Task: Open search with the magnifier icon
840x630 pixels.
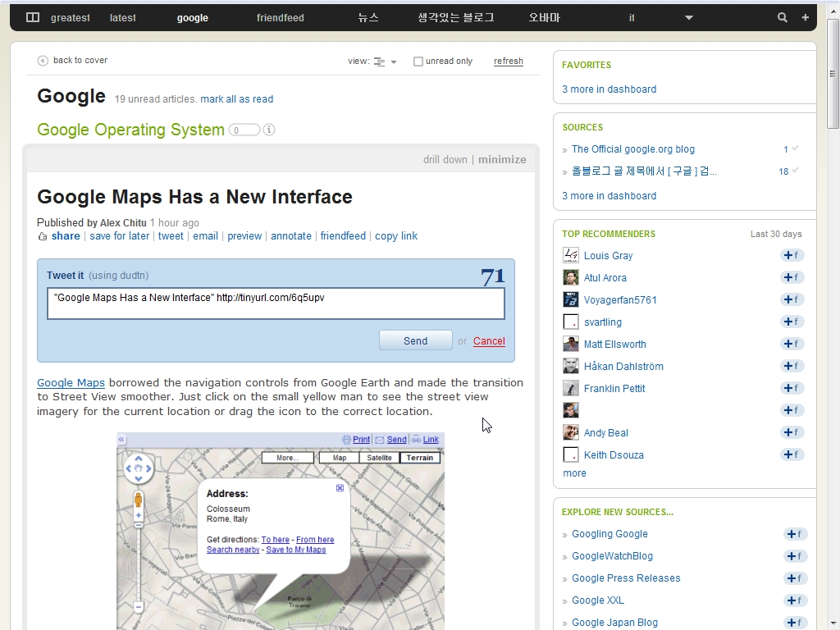Action: (782, 18)
